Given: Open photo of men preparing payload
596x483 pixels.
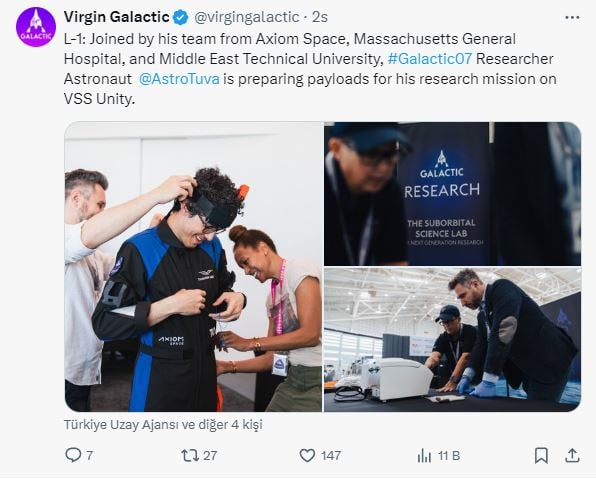Looking at the screenshot, I should point(452,340).
